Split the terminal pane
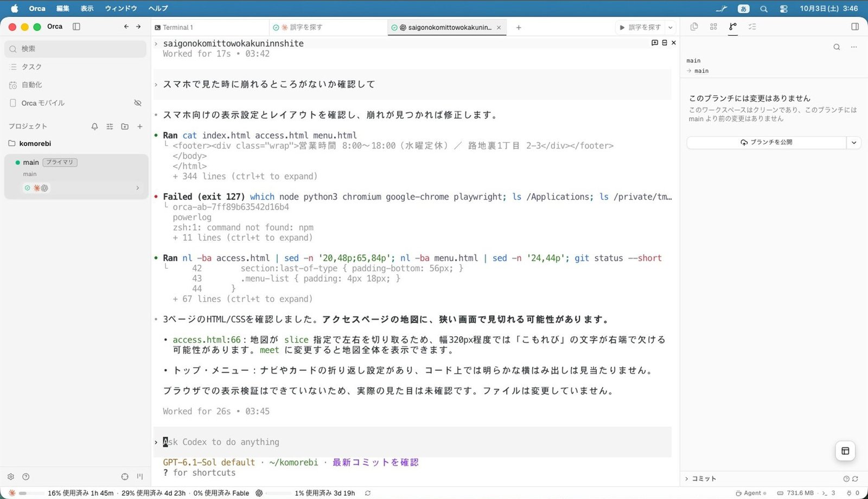 (x=665, y=42)
